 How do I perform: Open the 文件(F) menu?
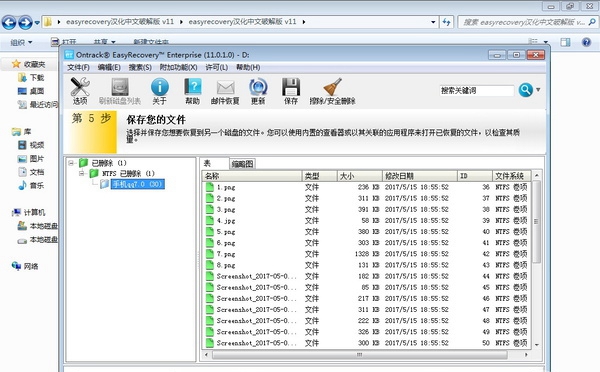[78, 67]
